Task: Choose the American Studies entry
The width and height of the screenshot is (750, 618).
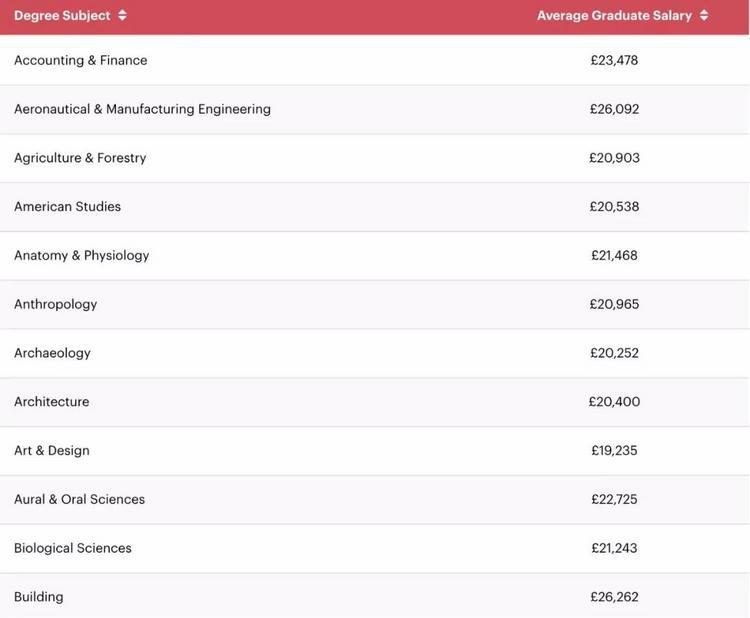Action: [67, 207]
